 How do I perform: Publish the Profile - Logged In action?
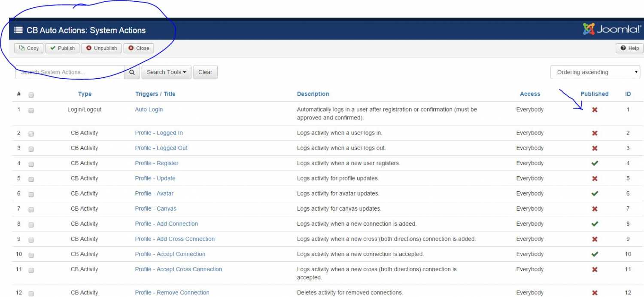click(595, 133)
